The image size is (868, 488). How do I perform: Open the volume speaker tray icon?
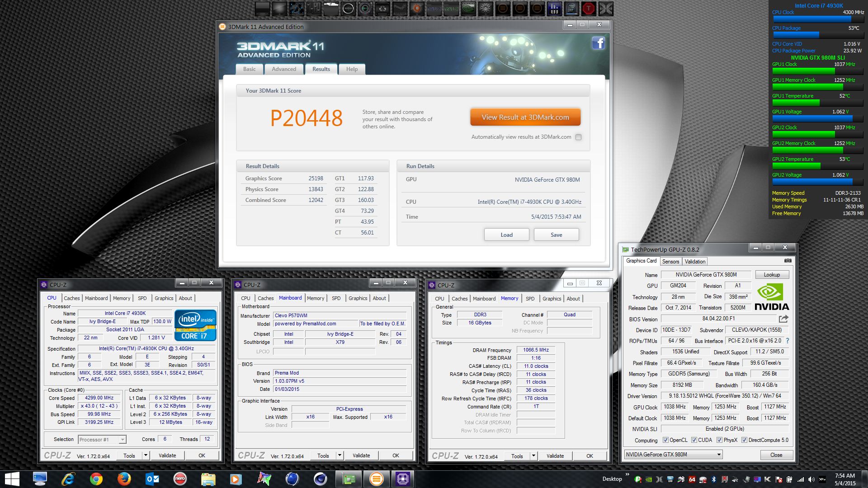point(811,479)
